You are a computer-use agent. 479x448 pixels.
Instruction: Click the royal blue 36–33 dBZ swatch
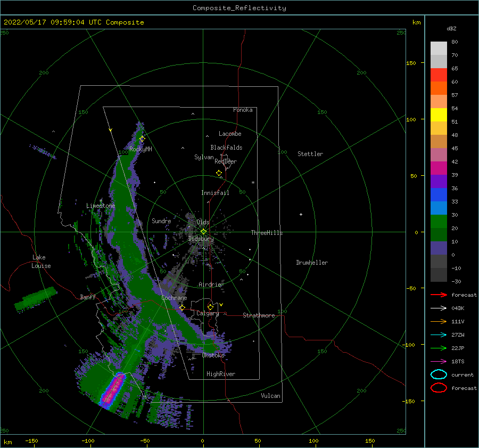pos(439,195)
